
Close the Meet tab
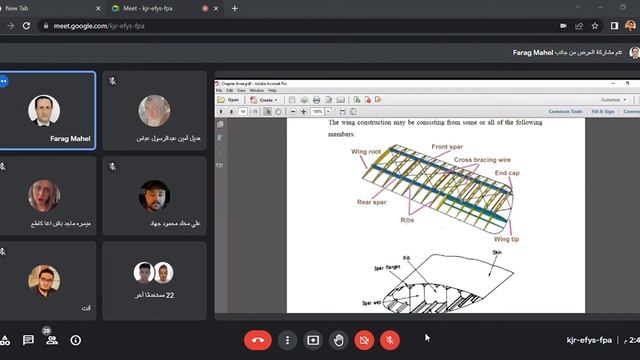[216, 8]
